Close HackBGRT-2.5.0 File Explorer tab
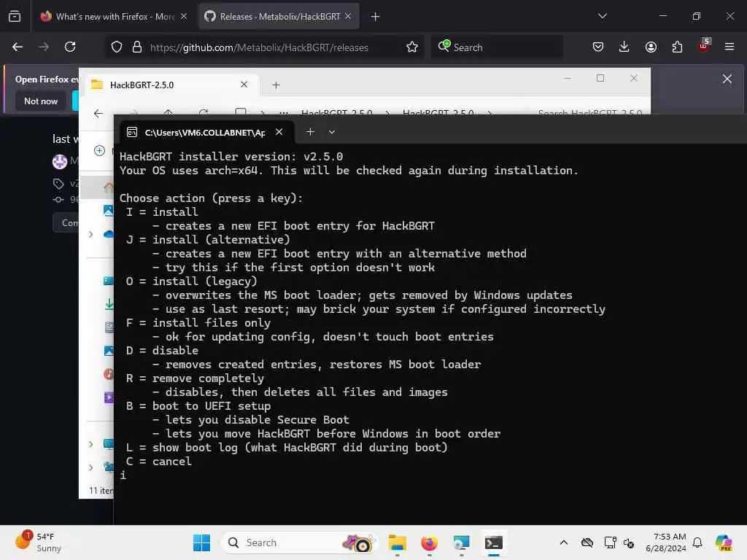 pos(244,85)
